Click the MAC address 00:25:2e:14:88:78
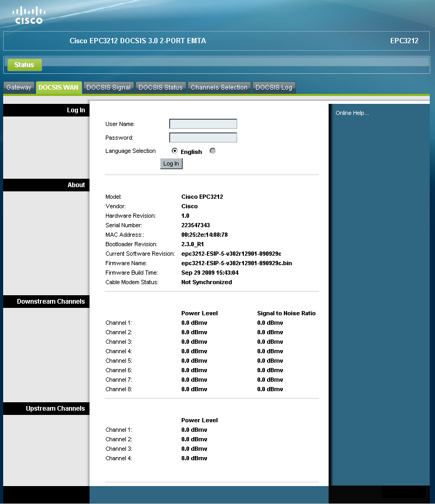 click(x=204, y=235)
